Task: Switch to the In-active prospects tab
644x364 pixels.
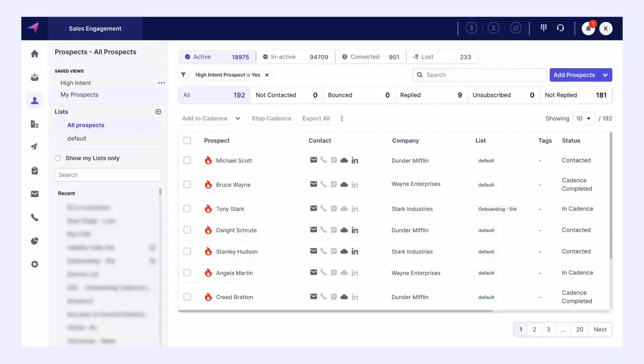Action: point(283,56)
